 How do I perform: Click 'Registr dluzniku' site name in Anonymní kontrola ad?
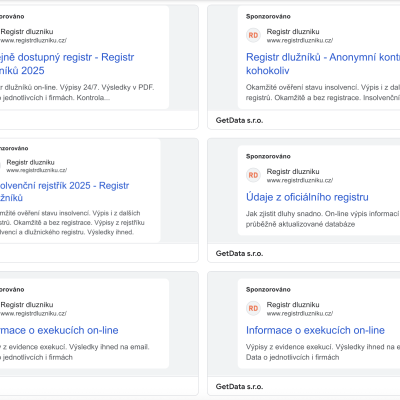(293, 32)
